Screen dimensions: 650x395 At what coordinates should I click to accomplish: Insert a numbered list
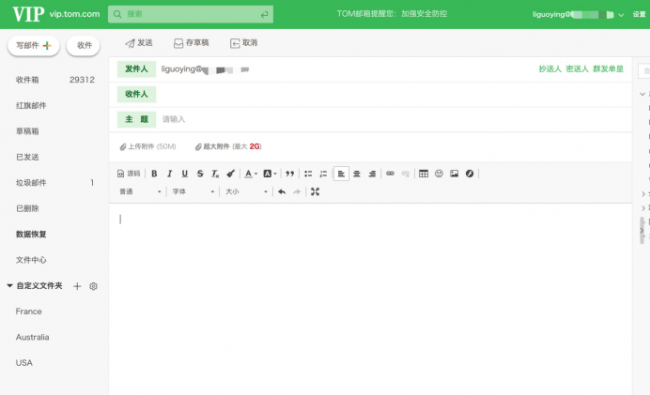click(323, 174)
